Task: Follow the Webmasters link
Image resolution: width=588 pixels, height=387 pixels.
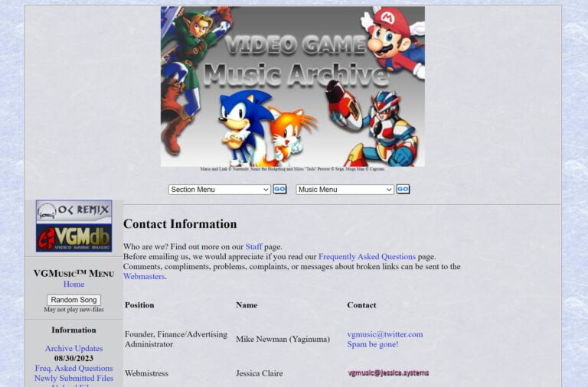Action: point(145,276)
